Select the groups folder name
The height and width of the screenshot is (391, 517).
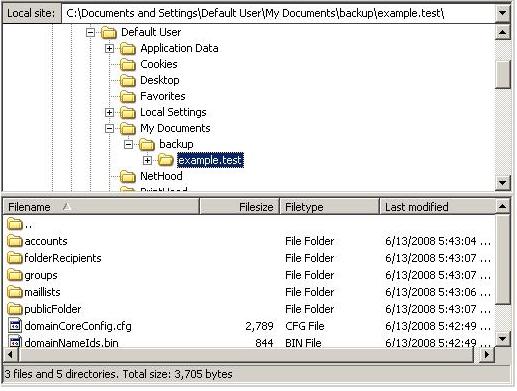click(x=41, y=275)
